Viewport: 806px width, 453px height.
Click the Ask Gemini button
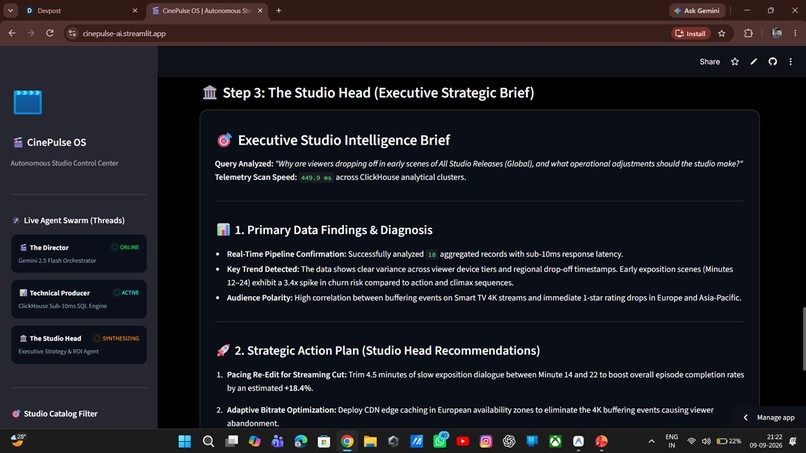tap(697, 10)
